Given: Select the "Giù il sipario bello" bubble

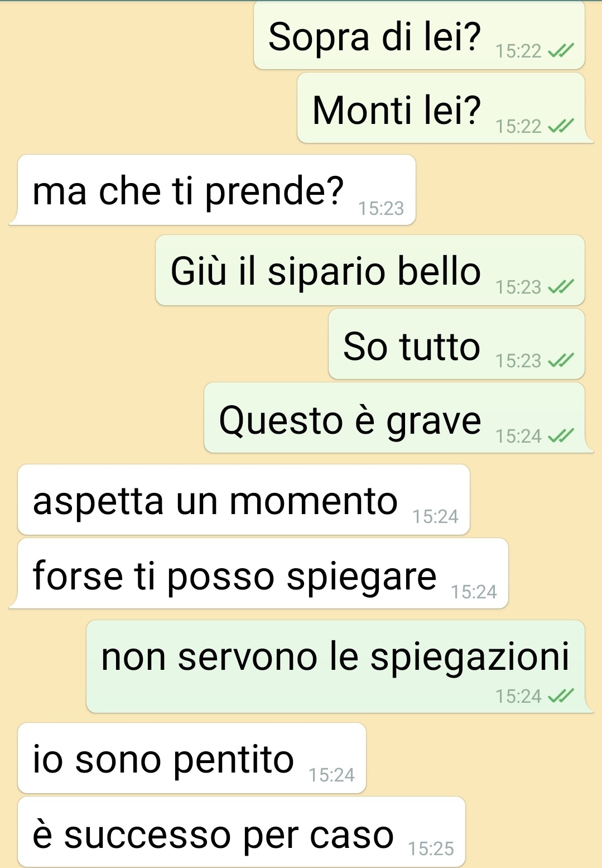Looking at the screenshot, I should pyautogui.click(x=370, y=270).
